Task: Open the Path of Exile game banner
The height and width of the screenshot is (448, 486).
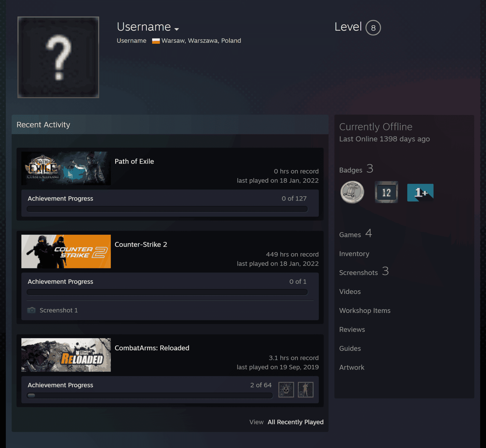Action: [x=66, y=168]
